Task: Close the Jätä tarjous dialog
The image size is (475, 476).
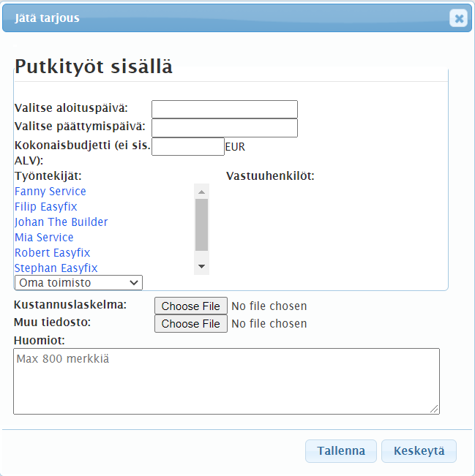Action: (x=459, y=18)
